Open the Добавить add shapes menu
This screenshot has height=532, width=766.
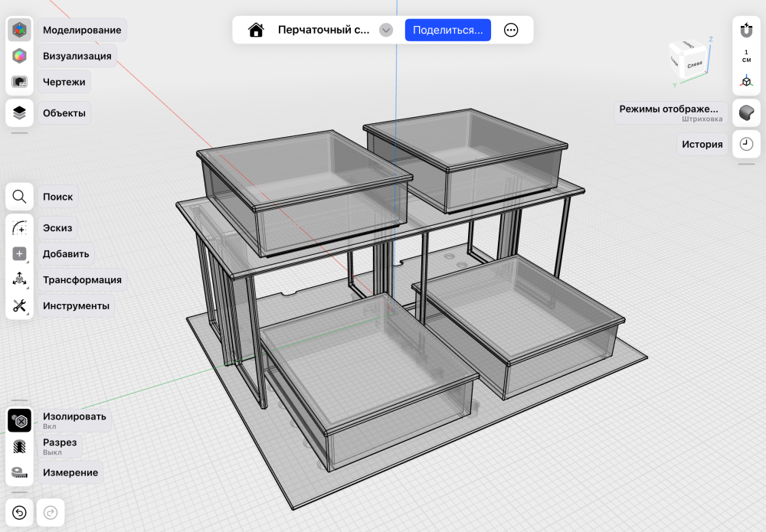(x=19, y=254)
